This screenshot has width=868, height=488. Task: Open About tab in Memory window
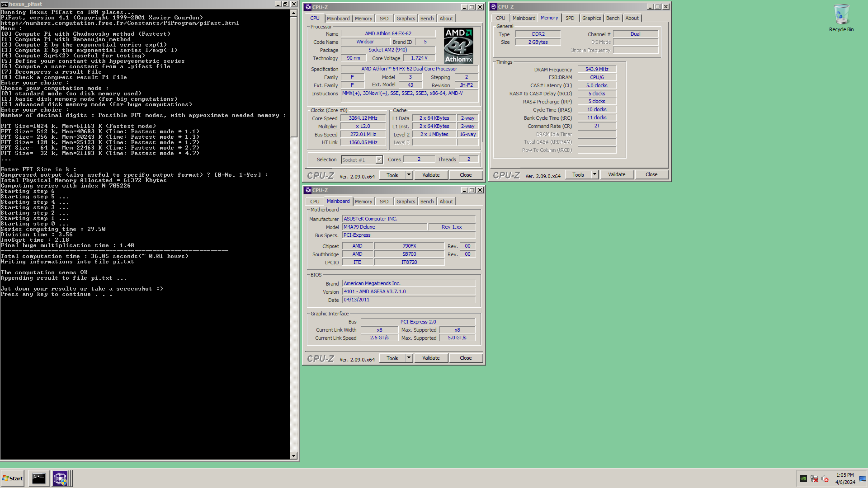[x=632, y=18]
